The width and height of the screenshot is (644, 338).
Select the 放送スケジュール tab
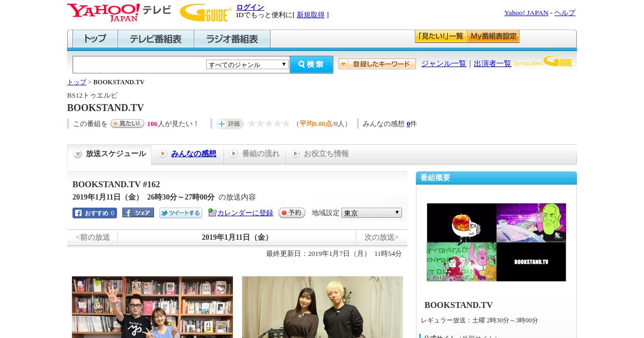coord(109,154)
